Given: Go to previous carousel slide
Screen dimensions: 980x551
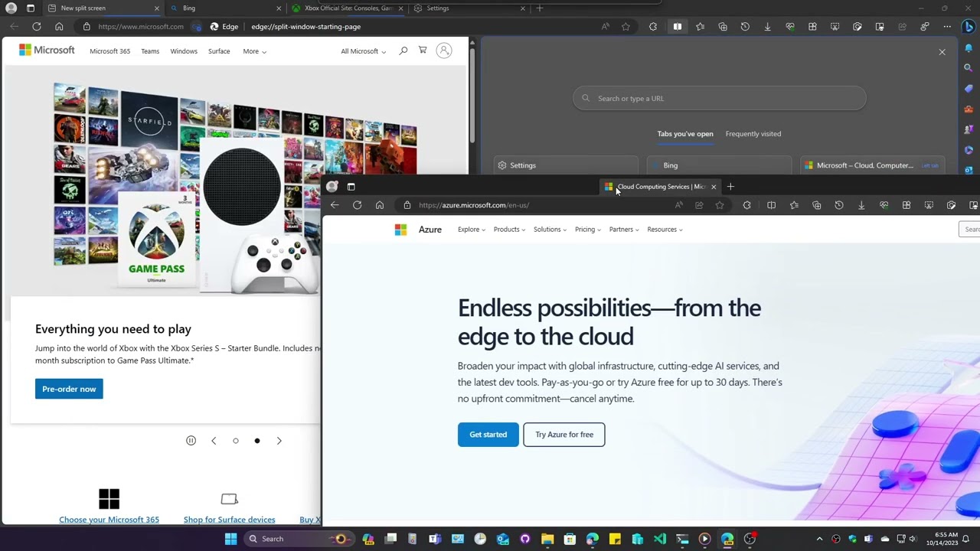Looking at the screenshot, I should (x=214, y=441).
